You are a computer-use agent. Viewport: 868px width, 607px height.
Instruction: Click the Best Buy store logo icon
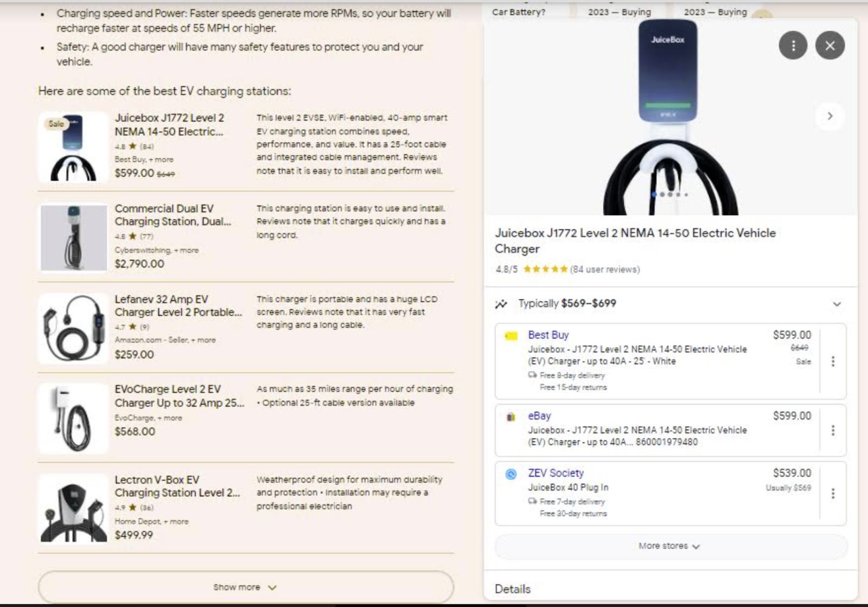(x=510, y=336)
